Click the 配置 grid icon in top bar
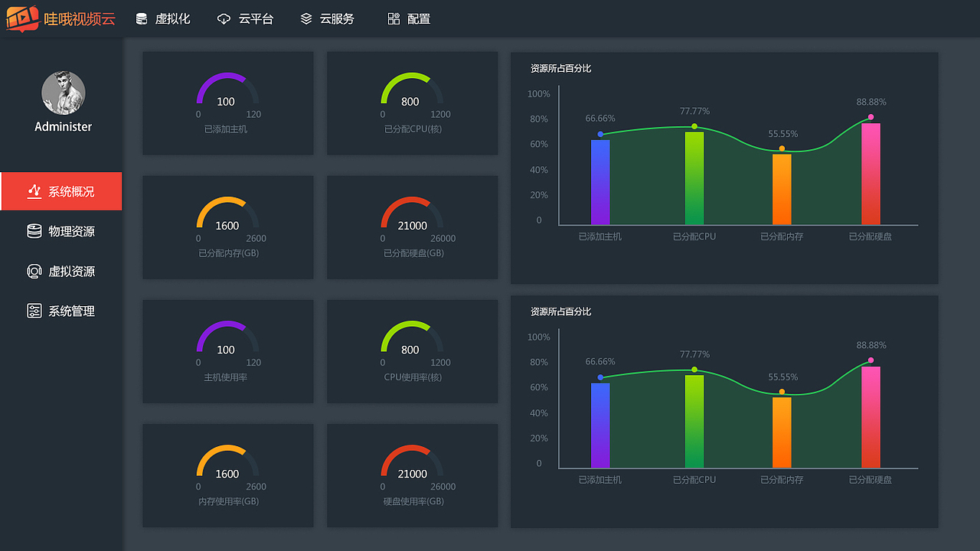This screenshot has height=551, width=980. [x=394, y=19]
